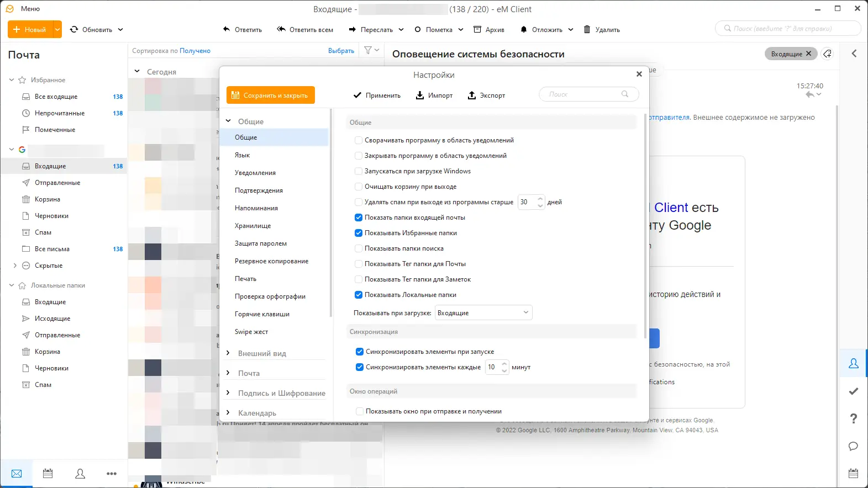This screenshot has height=488, width=868.
Task: Open message list filter funnel
Action: (368, 50)
